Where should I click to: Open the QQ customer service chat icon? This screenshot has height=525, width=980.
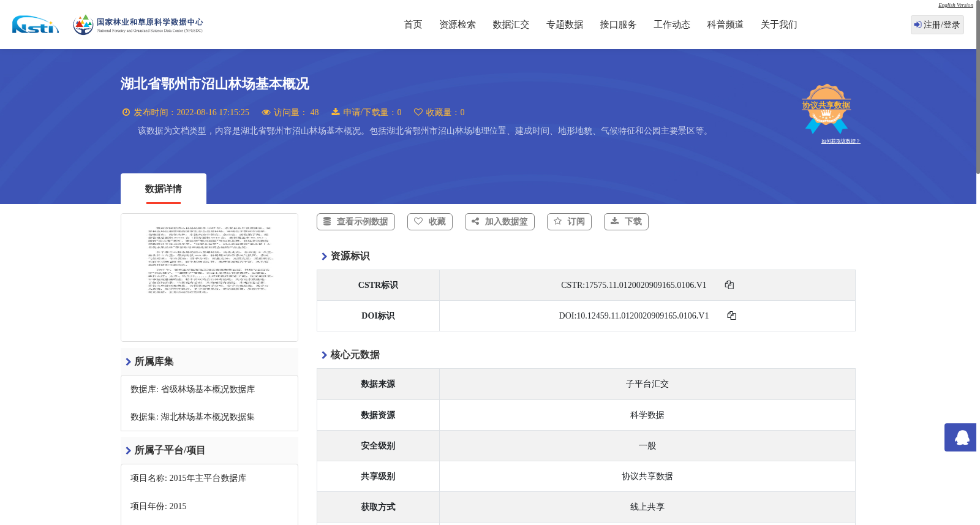960,437
